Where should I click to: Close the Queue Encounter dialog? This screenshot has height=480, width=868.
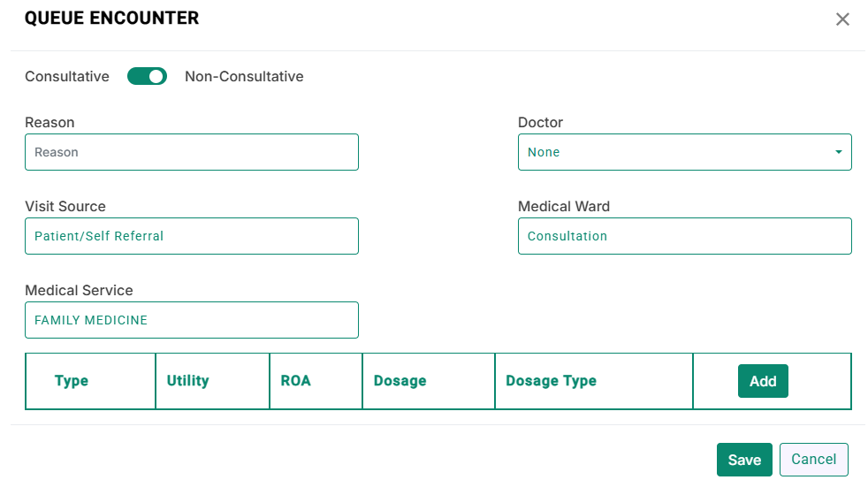pyautogui.click(x=842, y=19)
